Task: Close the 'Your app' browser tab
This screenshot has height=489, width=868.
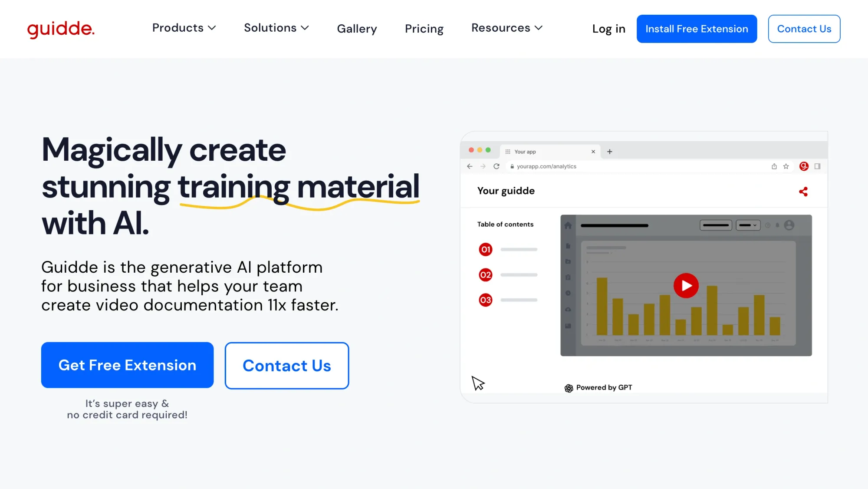Action: [x=593, y=152]
